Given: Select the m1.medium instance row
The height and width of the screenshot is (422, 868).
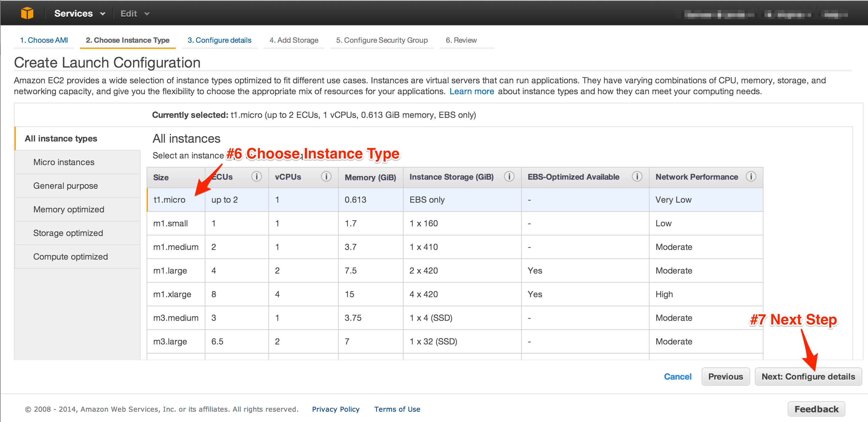Looking at the screenshot, I should tap(455, 247).
